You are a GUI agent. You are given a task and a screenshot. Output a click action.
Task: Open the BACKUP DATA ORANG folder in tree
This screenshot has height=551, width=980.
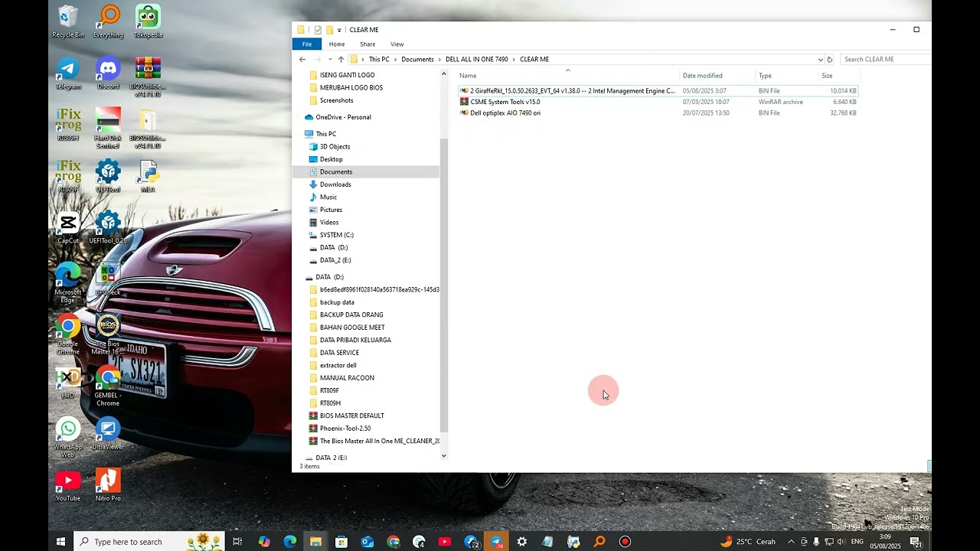coord(351,315)
